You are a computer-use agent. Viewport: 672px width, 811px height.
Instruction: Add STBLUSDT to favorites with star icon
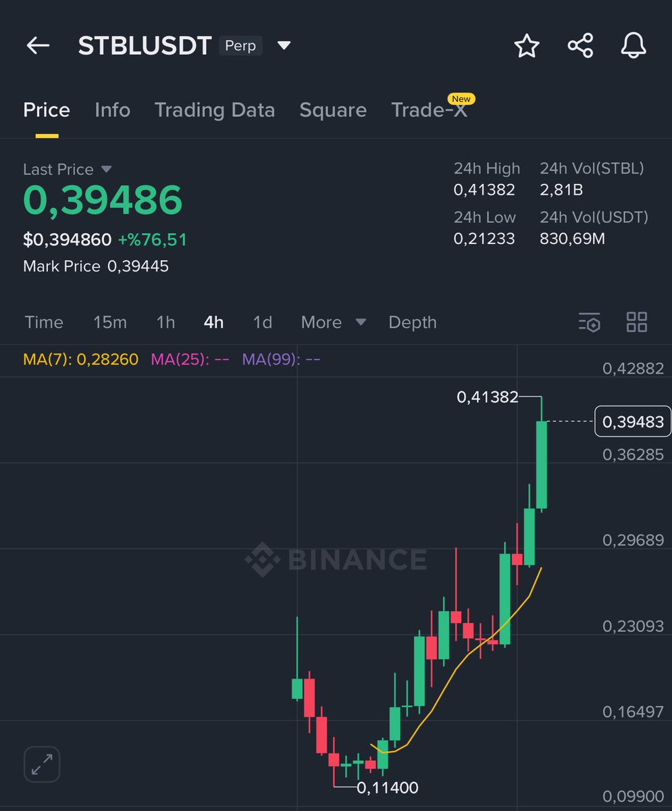coord(527,46)
